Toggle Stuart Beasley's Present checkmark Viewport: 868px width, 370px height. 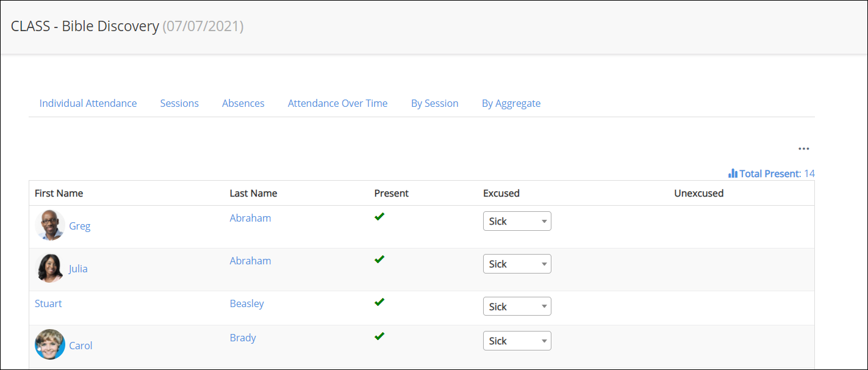point(379,302)
